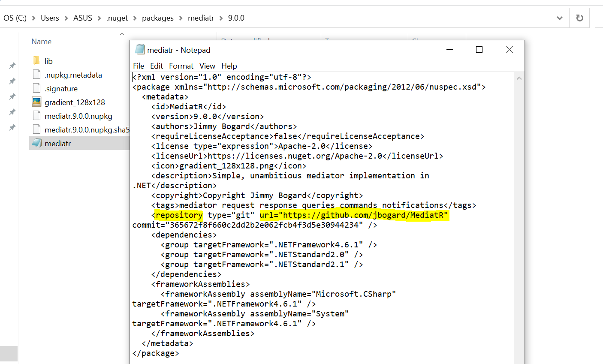Click the licenseUrl line in Notepad
603x364 pixels.
point(297,156)
